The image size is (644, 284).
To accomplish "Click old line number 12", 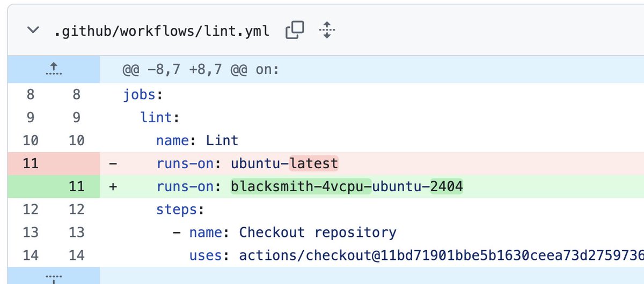I will (x=31, y=210).
